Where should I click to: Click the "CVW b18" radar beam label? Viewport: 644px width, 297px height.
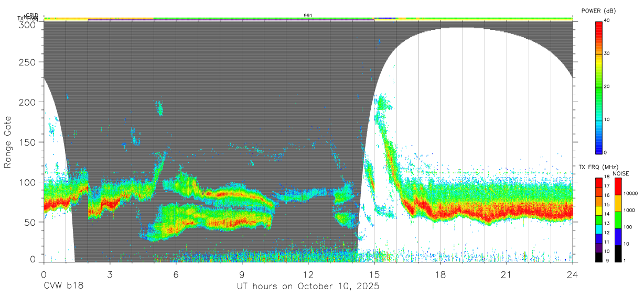63,287
